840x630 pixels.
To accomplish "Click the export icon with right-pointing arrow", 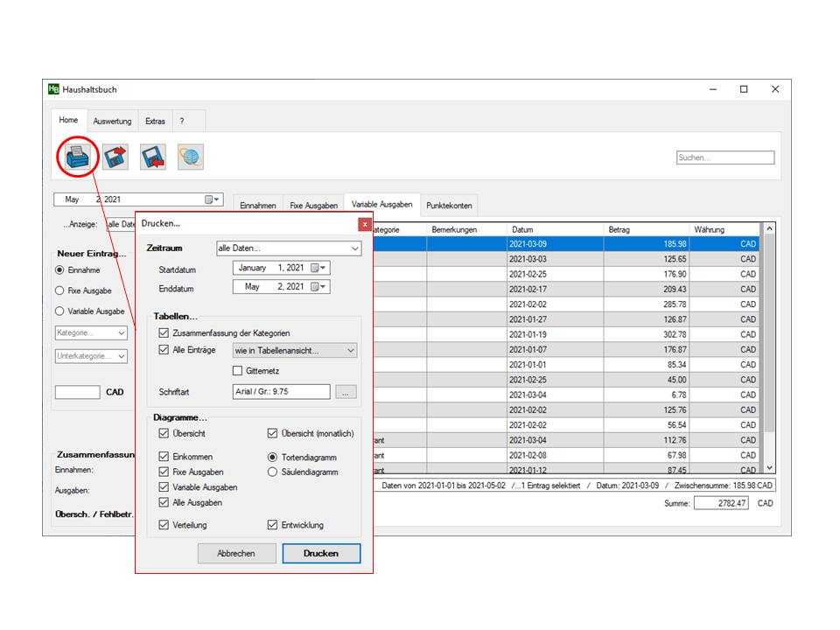I will click(115, 157).
